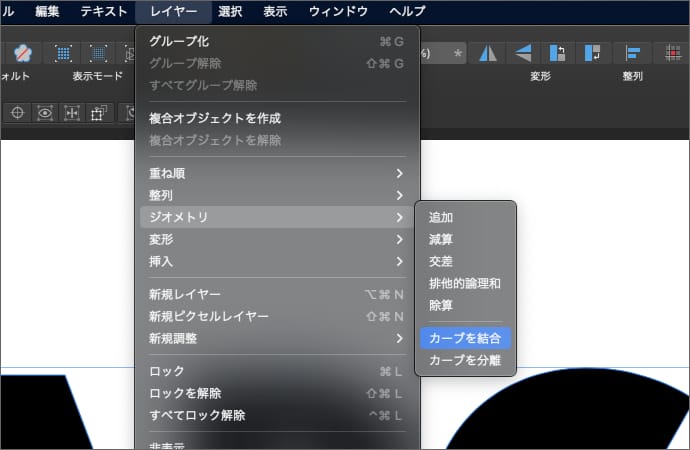Toggle the eye-shaped icon in context toolbar

(x=44, y=113)
